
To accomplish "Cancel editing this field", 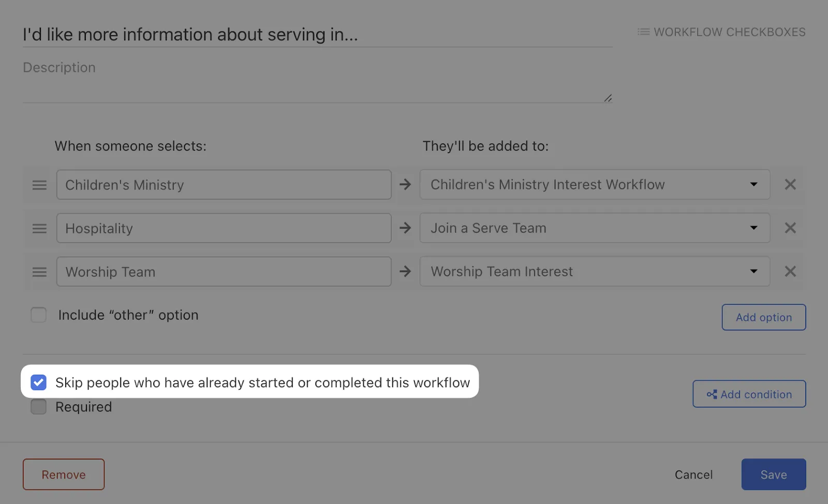I will click(693, 475).
